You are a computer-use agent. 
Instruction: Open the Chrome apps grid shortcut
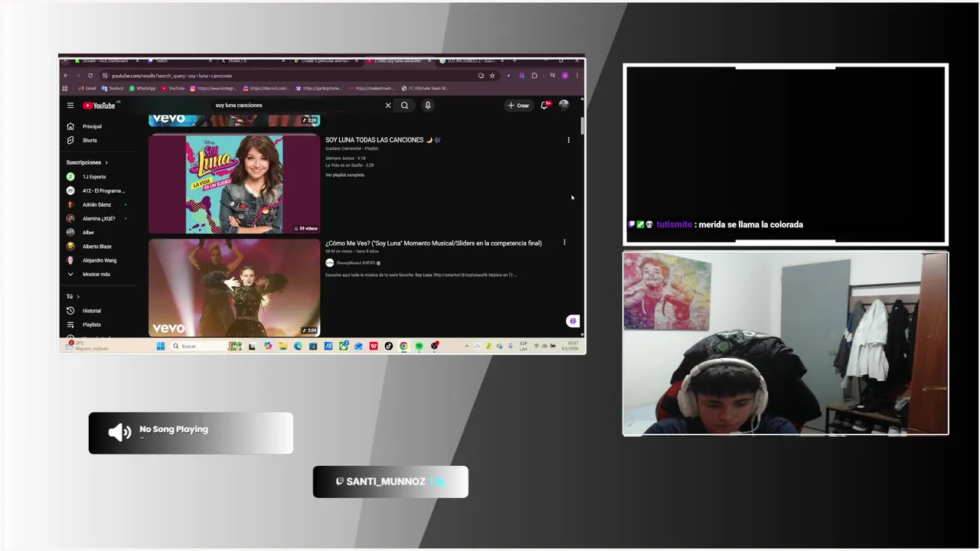tap(65, 88)
